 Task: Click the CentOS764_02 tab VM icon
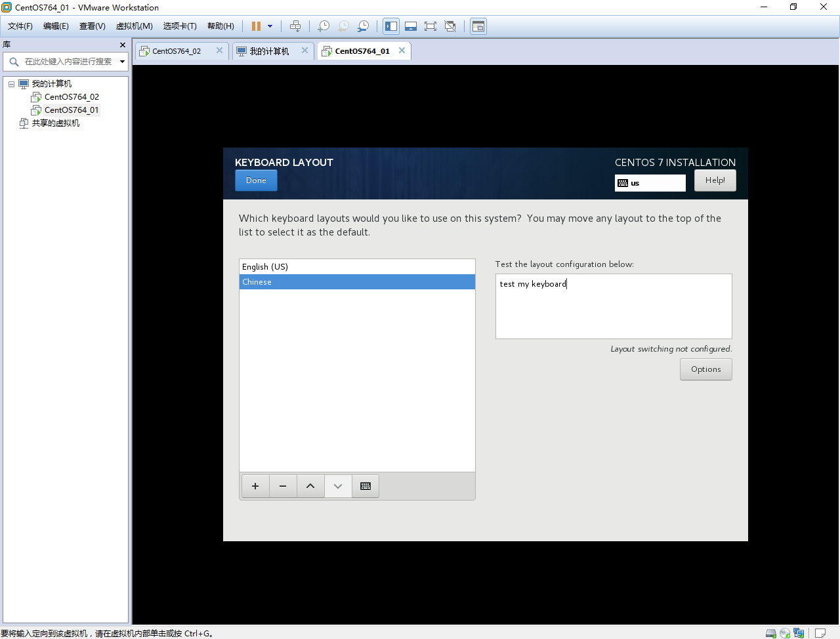pyautogui.click(x=144, y=51)
